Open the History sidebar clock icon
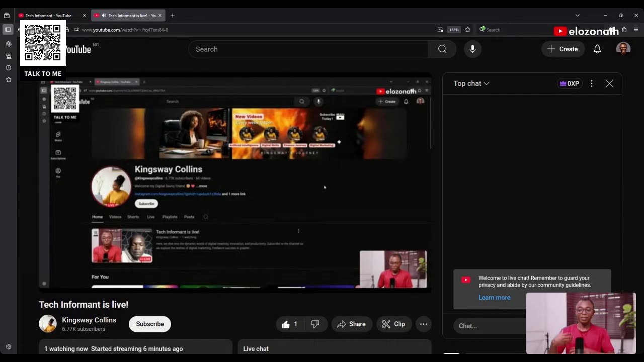The image size is (644, 362). point(9,68)
